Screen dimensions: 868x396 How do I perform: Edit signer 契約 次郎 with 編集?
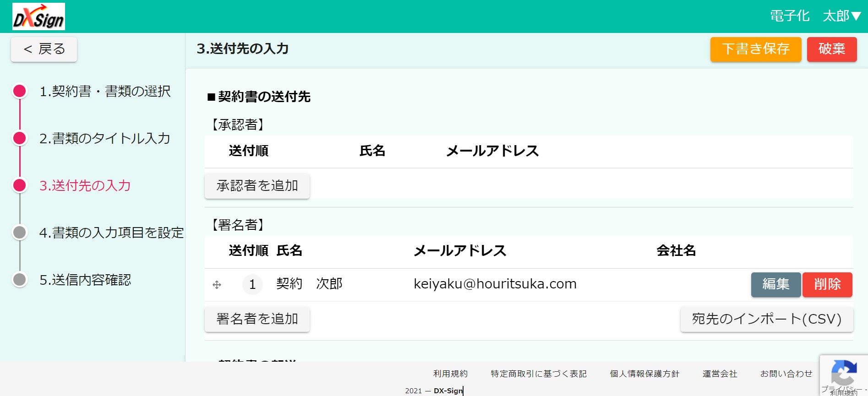[x=775, y=284]
